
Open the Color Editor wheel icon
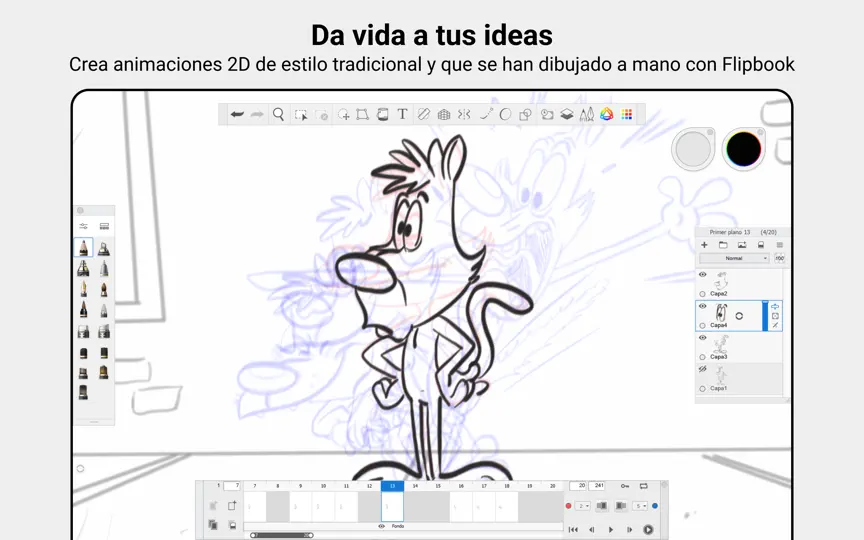[607, 114]
